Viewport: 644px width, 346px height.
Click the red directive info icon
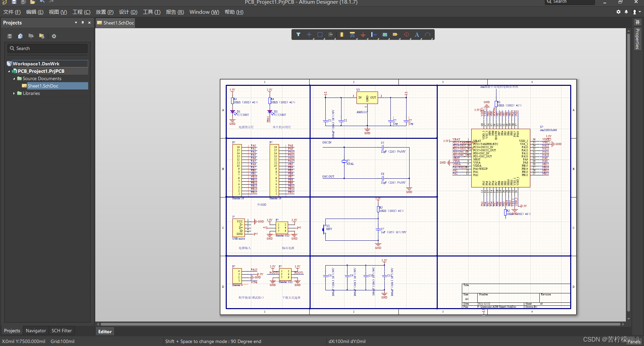click(406, 35)
